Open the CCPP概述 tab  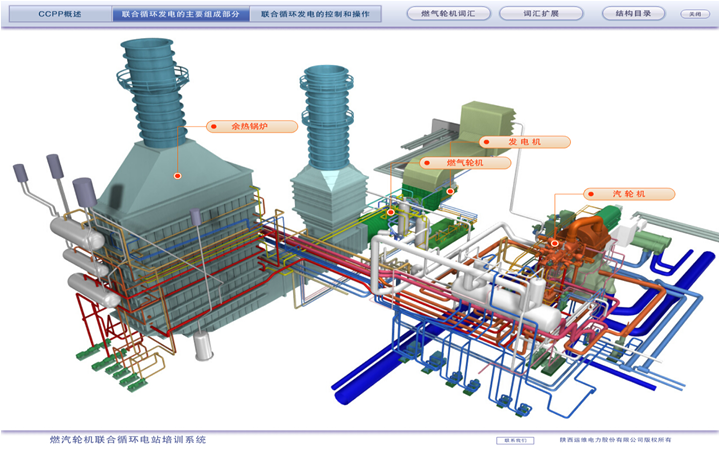coord(59,16)
